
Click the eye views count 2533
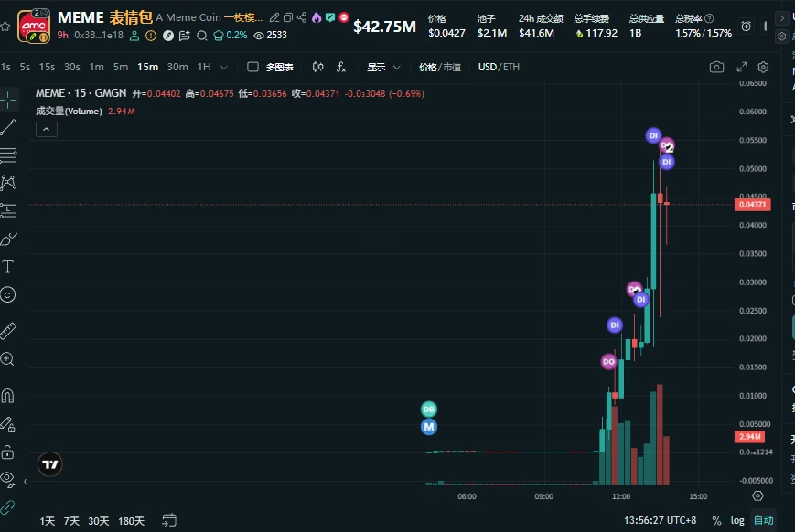[270, 35]
